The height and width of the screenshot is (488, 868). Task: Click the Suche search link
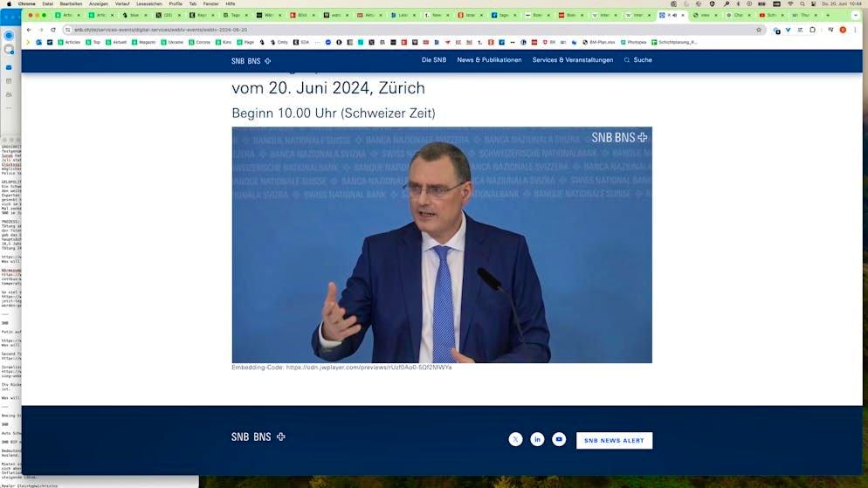point(643,60)
